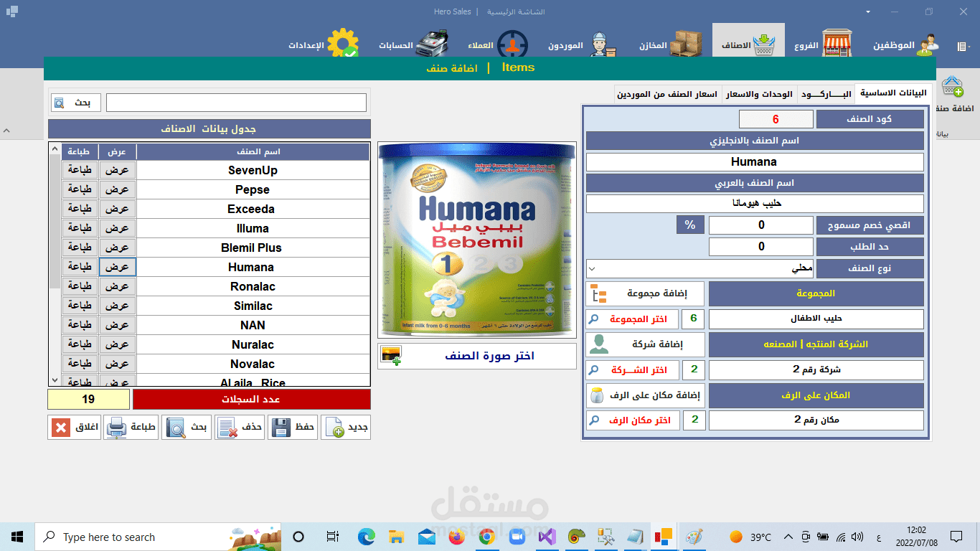980x551 pixels.
Task: Click the up arrow on the items table scrollbar
Action: point(55,148)
